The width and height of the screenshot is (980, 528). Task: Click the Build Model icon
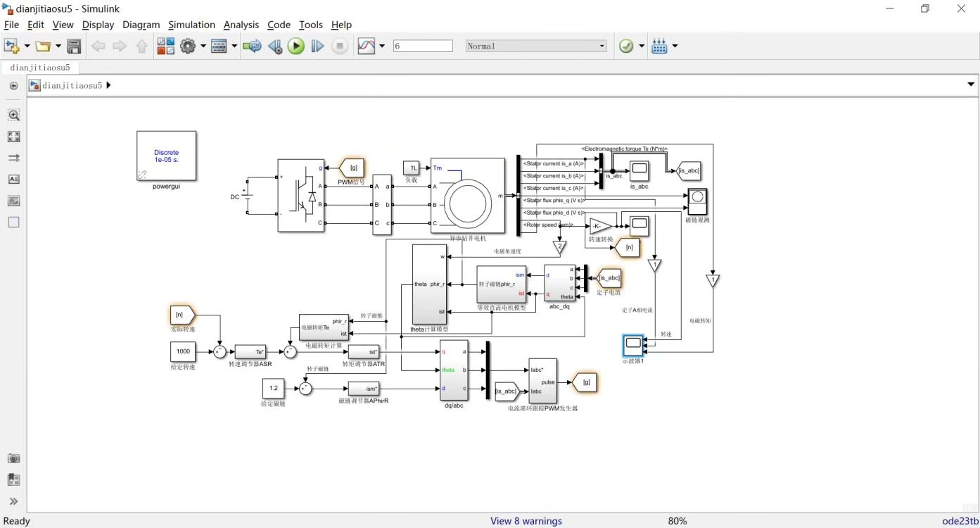[659, 46]
